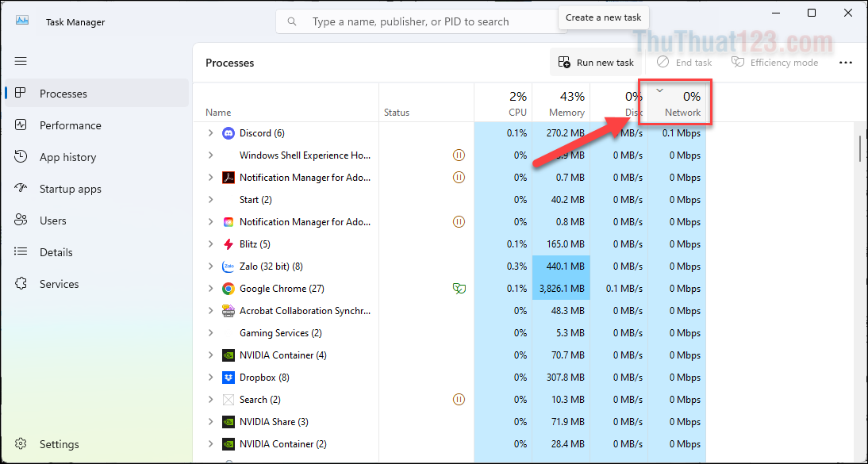Click the Blitz app icon

click(x=228, y=244)
